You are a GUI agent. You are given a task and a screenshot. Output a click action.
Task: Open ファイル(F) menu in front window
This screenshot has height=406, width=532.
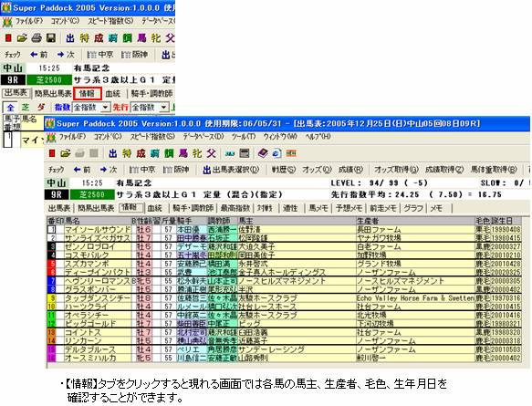tap(72, 137)
